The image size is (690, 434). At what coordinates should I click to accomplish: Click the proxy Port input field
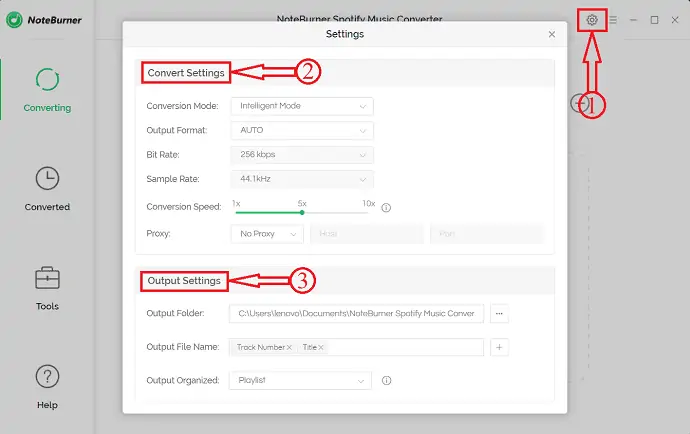(487, 234)
